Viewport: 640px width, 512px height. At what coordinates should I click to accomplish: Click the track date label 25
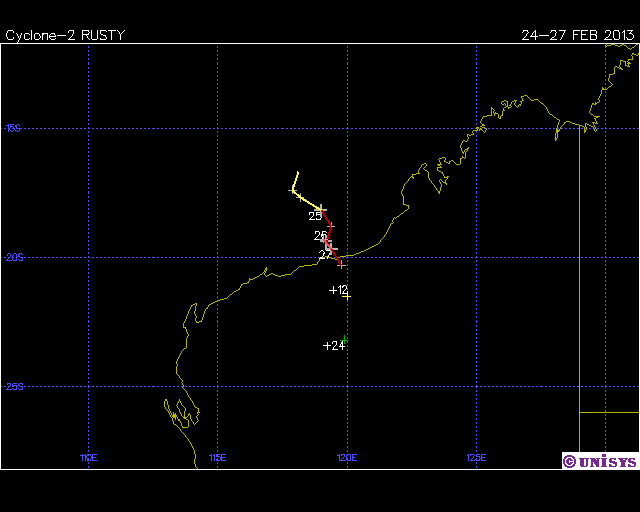[315, 216]
